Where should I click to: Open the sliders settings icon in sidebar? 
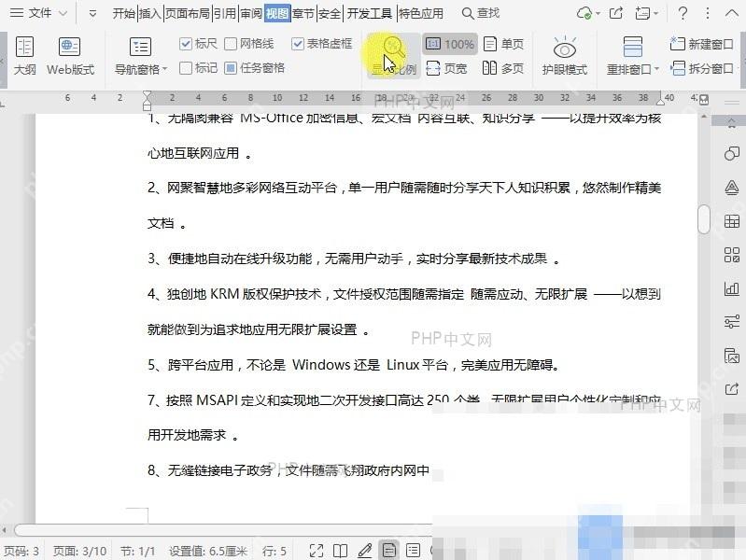click(732, 322)
